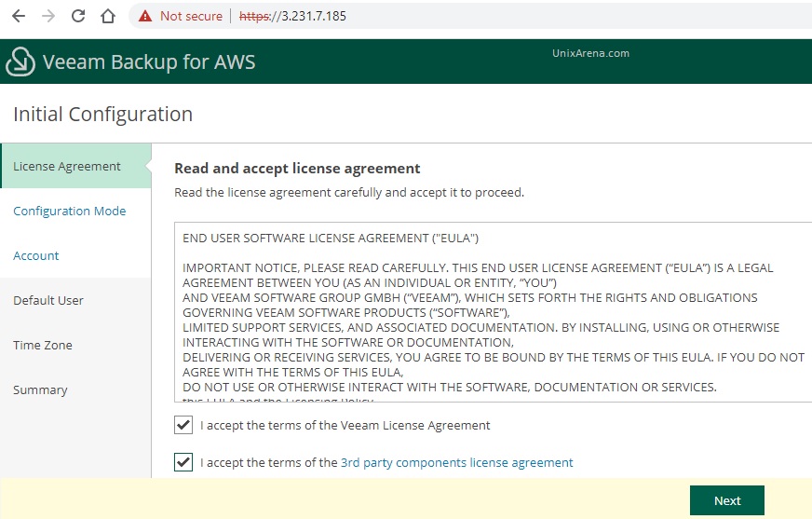The width and height of the screenshot is (812, 519).
Task: Click Read and accept license agreement heading
Action: (297, 169)
